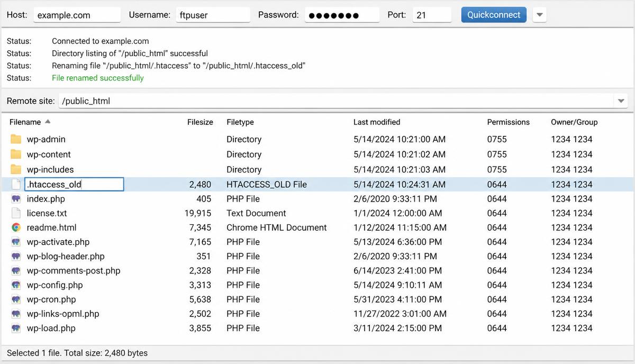635x364 pixels.
Task: Click the PHP icon next to wp-activate.php
Action: [16, 242]
